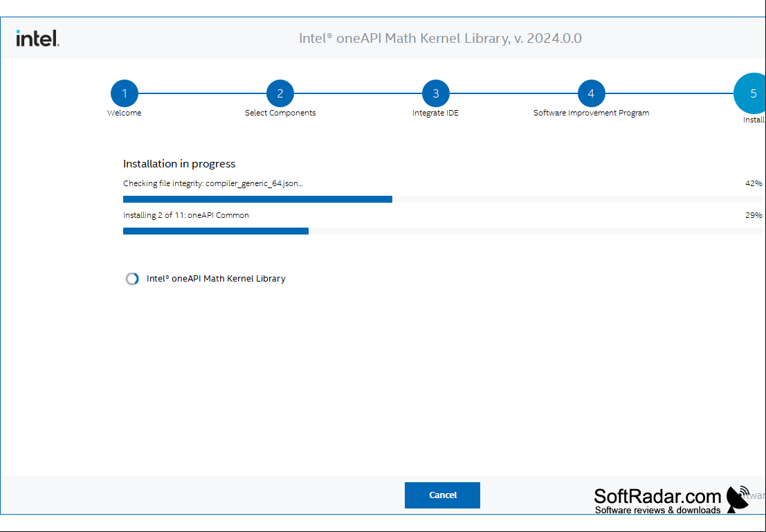766x532 pixels.
Task: Select step 2 Select Components circle
Action: pos(280,93)
